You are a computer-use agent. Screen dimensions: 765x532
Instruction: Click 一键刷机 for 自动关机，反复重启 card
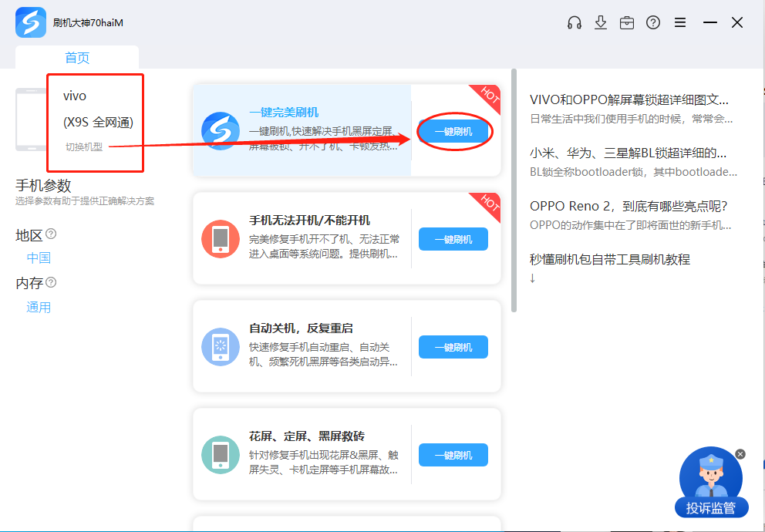pyautogui.click(x=453, y=347)
